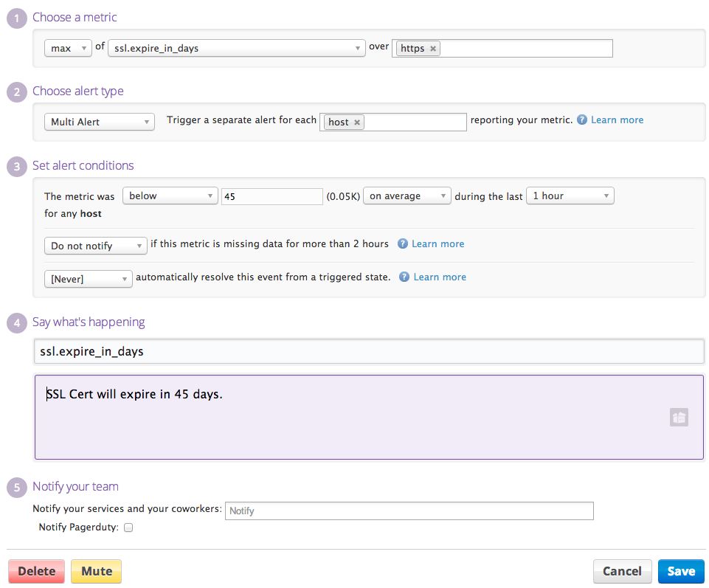Follow Learn more link for missing data
This screenshot has width=709, height=588.
click(437, 243)
